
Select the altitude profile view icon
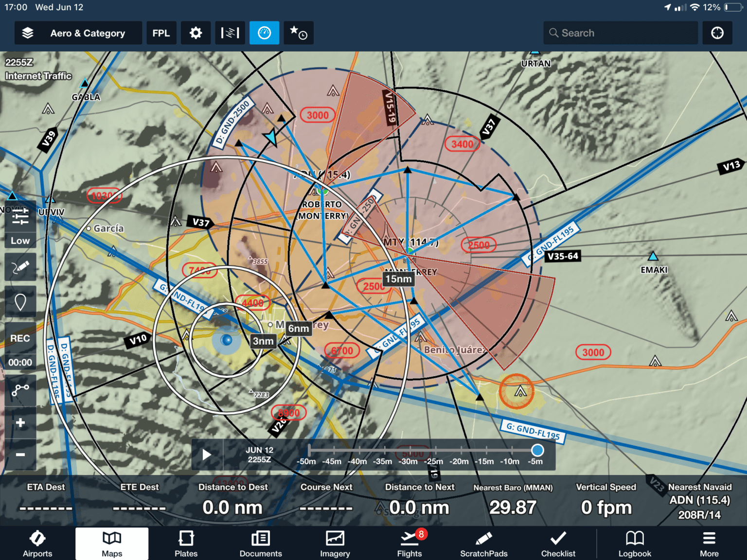[230, 33]
